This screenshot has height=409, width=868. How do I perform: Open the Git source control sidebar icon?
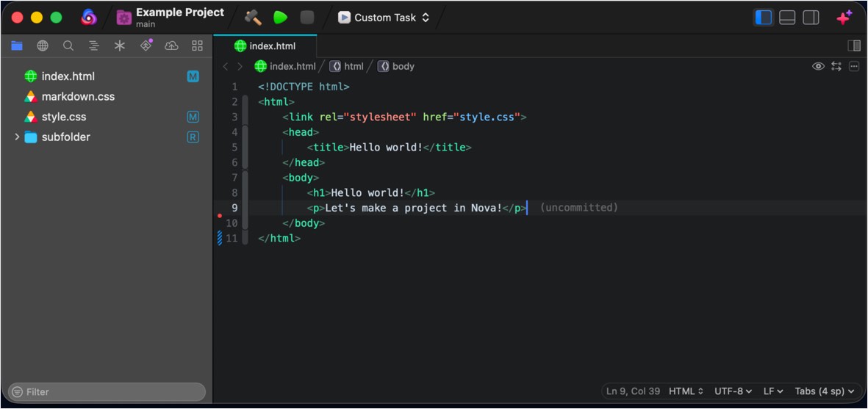pyautogui.click(x=146, y=46)
